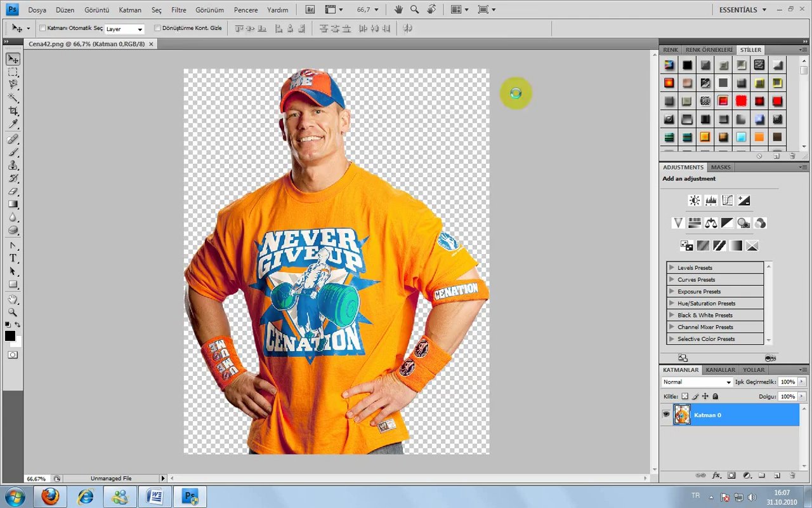This screenshot has width=812, height=508.
Task: Open the Windows Start menu
Action: click(15, 496)
